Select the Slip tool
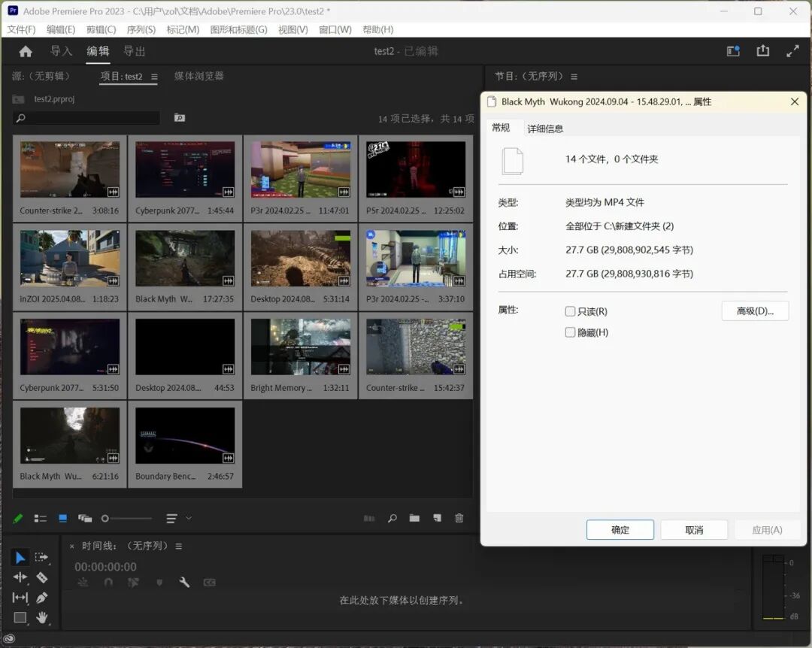Image resolution: width=812 pixels, height=648 pixels. point(20,598)
